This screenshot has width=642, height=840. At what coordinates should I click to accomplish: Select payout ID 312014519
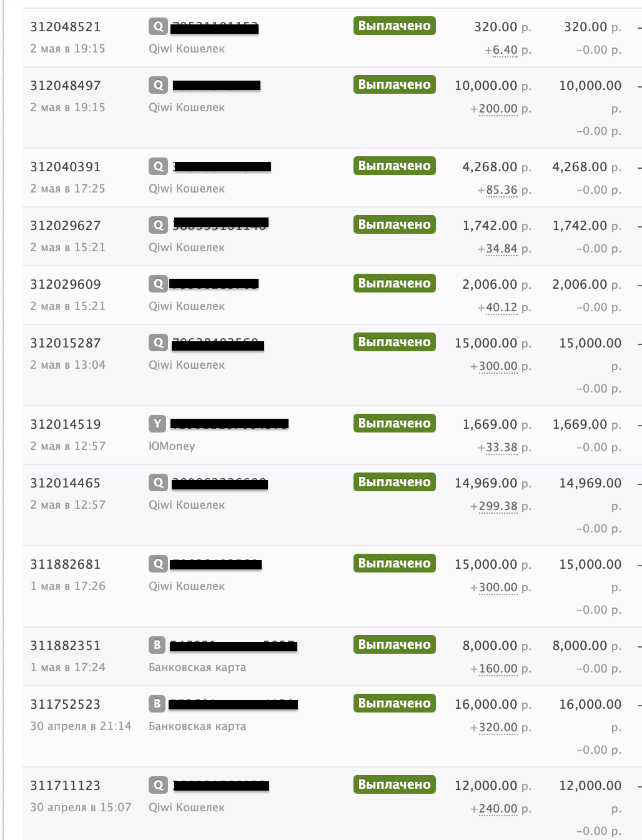click(x=66, y=424)
